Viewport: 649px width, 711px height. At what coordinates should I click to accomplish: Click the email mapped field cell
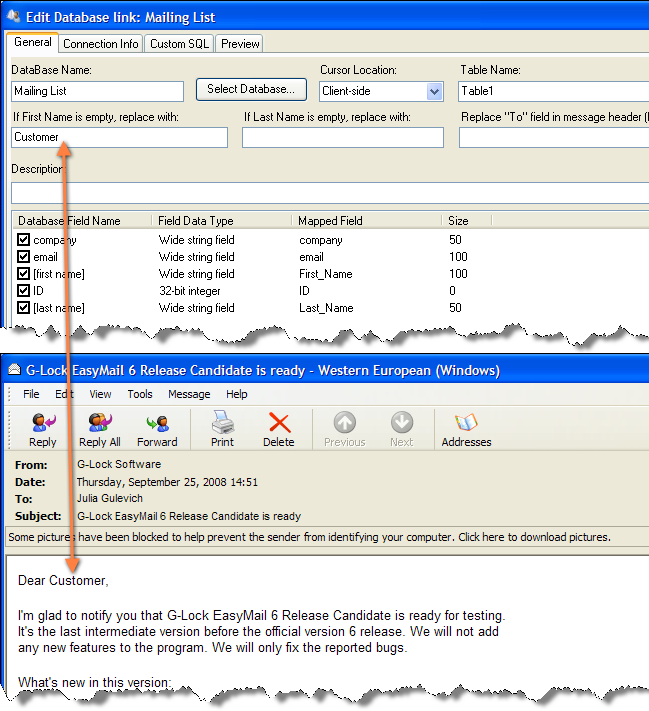coord(311,257)
